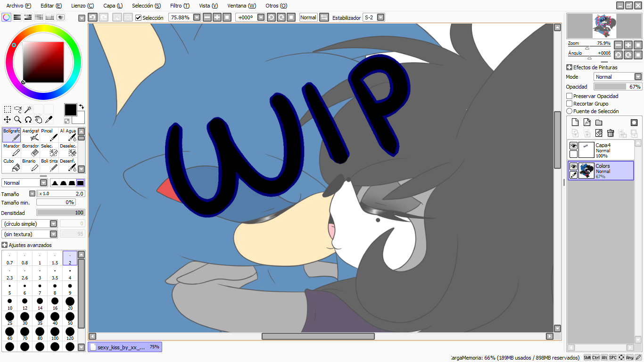644x362 pixels.
Task: Open the Lienzo menu
Action: (82, 6)
